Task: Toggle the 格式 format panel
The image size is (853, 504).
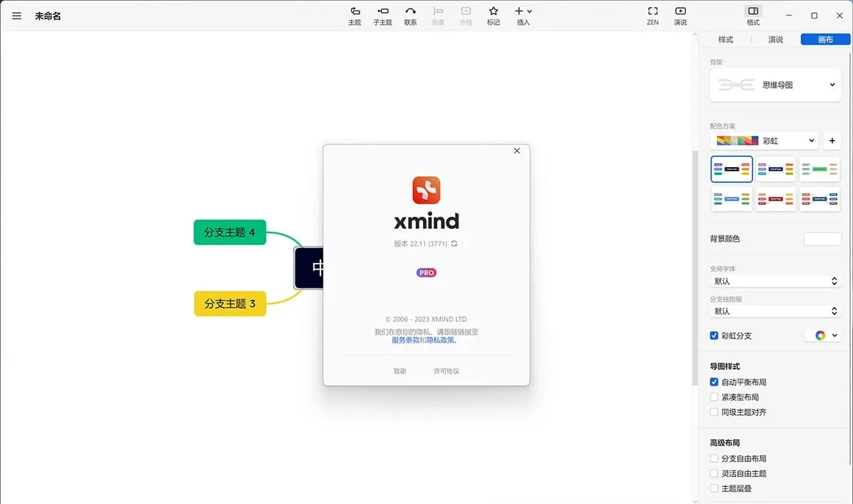Action: coord(753,16)
